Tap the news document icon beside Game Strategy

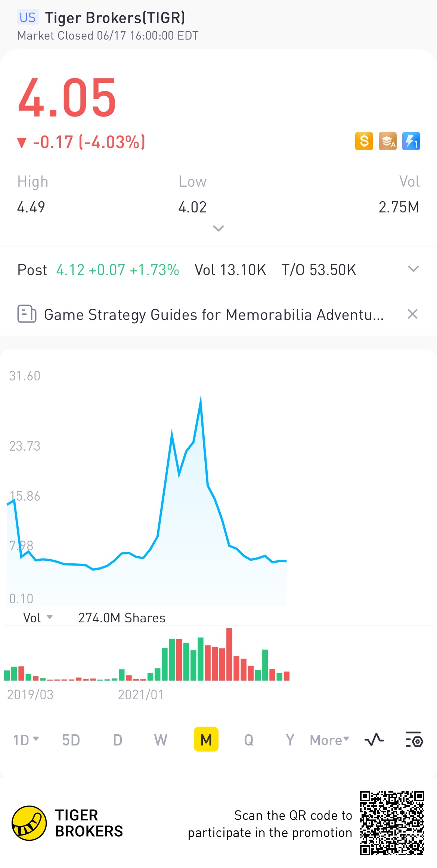pyautogui.click(x=27, y=314)
